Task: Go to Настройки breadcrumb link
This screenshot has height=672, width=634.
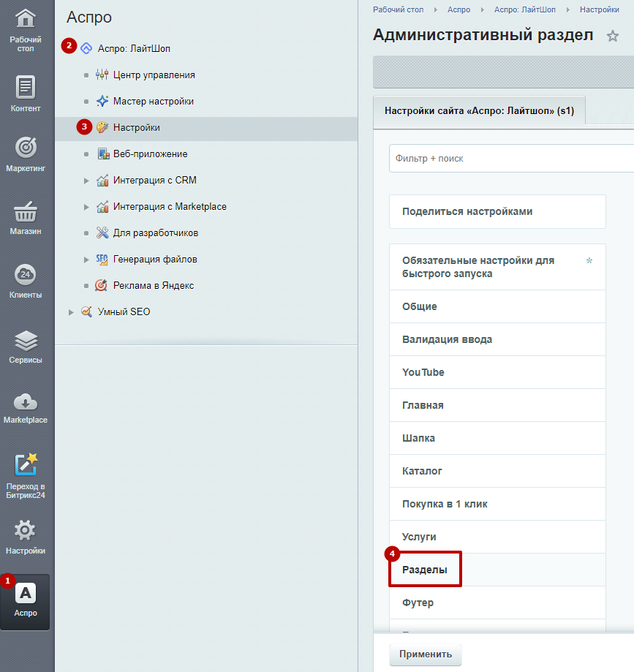Action: 600,10
